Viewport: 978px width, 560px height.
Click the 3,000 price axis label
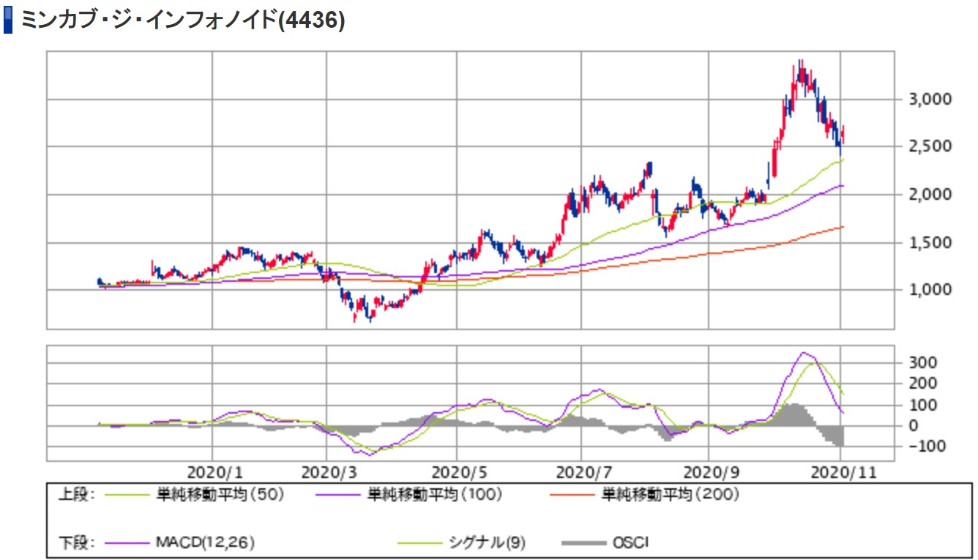click(932, 99)
